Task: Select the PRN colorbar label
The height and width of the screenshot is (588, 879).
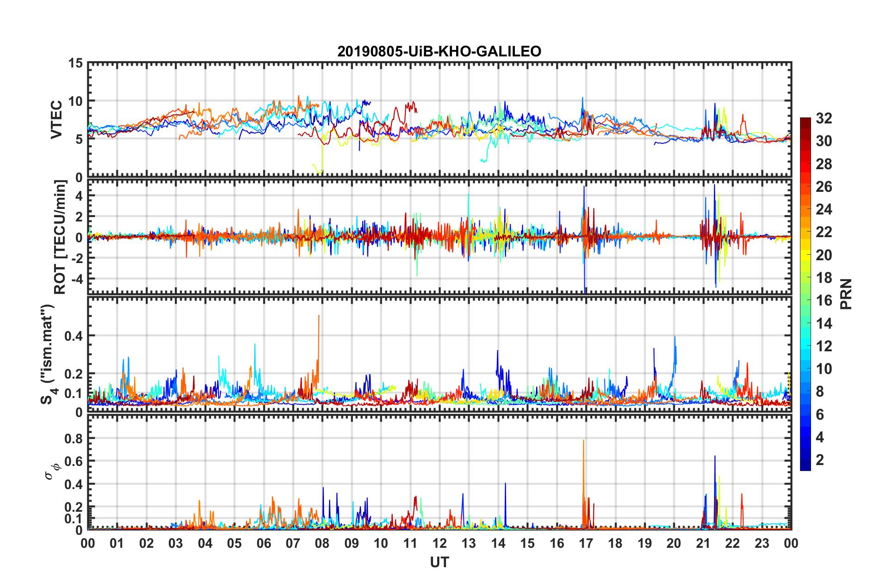Action: (x=846, y=294)
